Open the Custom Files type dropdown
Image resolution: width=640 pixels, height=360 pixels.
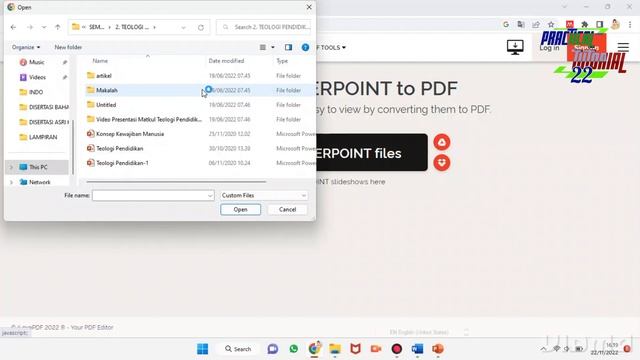pos(264,196)
